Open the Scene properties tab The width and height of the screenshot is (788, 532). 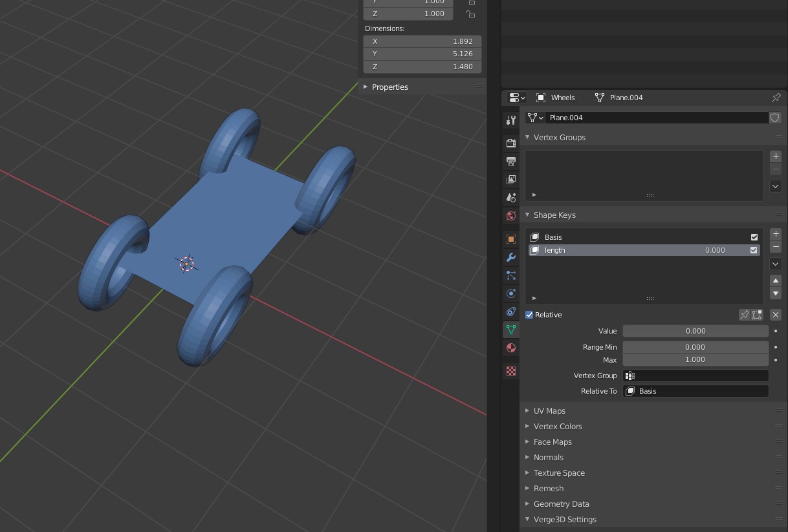tap(511, 197)
